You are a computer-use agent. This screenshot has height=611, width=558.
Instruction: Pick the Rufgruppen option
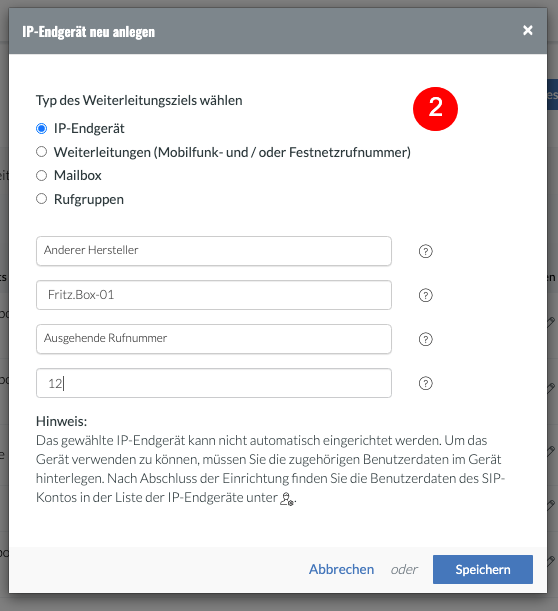point(41,199)
